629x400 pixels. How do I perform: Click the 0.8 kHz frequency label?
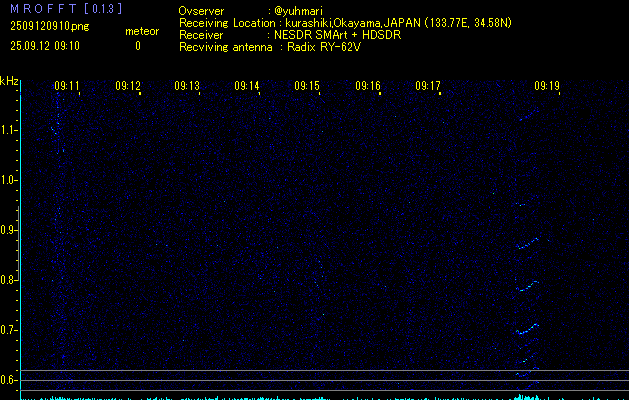click(x=8, y=280)
